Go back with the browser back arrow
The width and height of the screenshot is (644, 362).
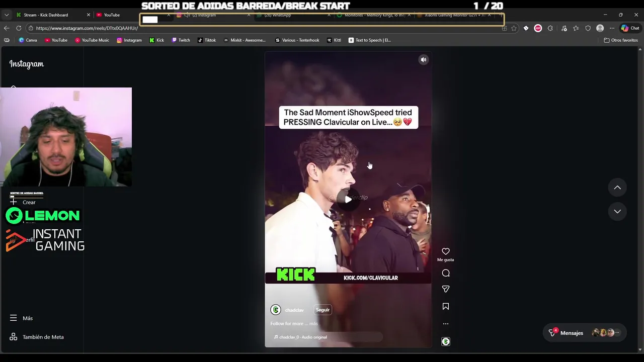click(x=7, y=28)
